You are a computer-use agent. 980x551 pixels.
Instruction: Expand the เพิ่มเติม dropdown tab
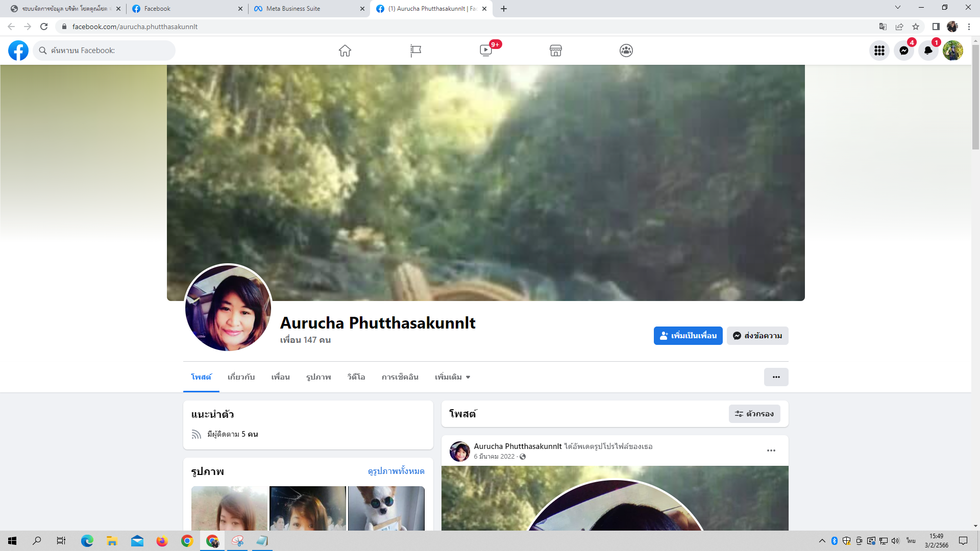coord(452,377)
